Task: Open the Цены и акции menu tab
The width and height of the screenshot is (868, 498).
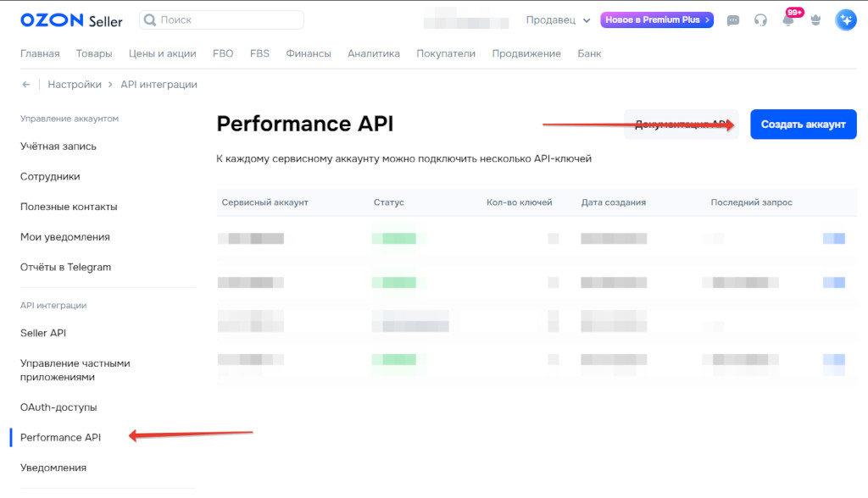Action: pyautogui.click(x=163, y=53)
